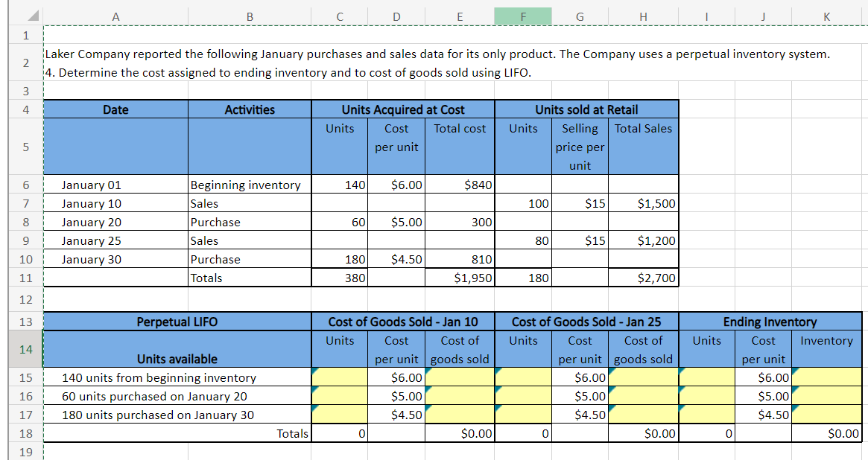Click '180 units purchased on January 30' label
The height and width of the screenshot is (460, 868).
(x=177, y=415)
